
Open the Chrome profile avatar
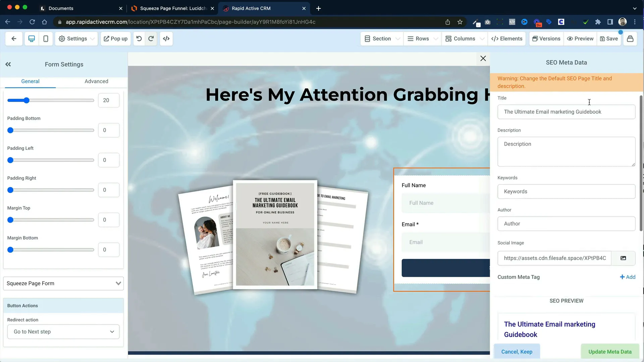(x=623, y=22)
